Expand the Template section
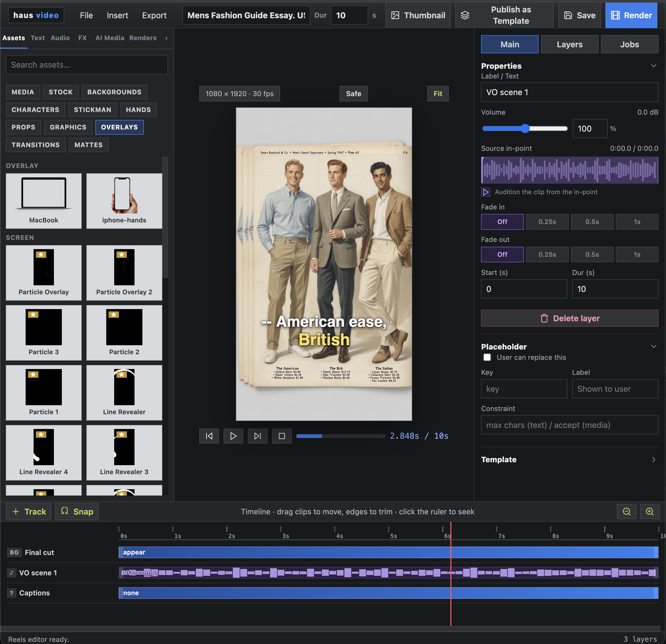This screenshot has width=666, height=644. tap(653, 460)
